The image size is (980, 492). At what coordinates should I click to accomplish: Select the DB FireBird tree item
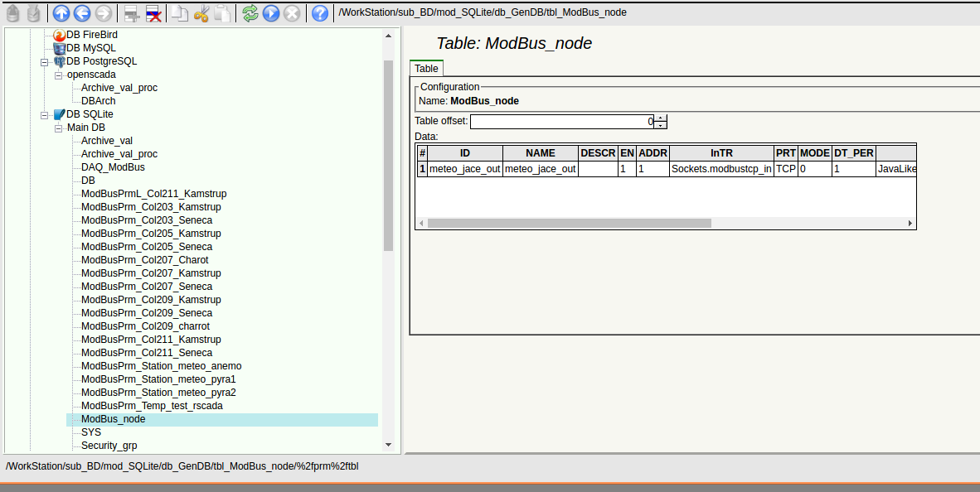91,35
